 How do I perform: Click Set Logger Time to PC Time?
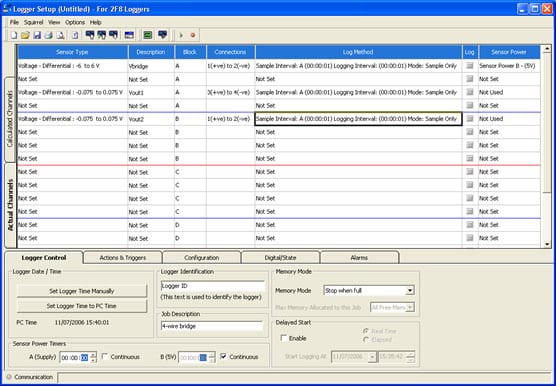click(82, 306)
